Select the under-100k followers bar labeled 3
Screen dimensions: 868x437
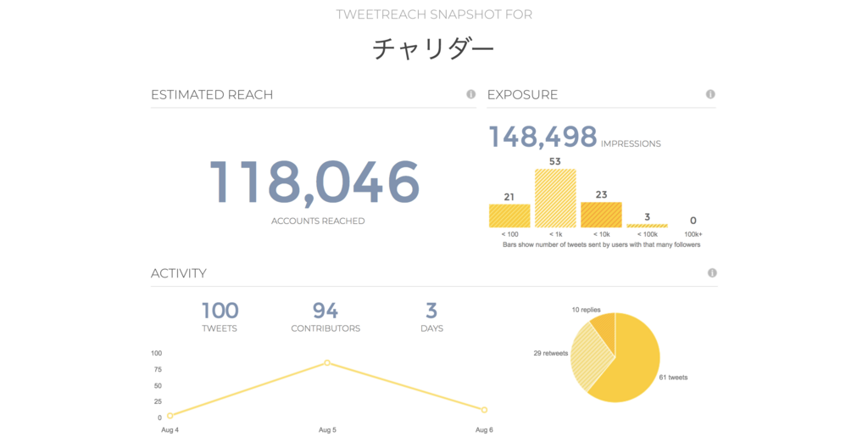[647, 226]
